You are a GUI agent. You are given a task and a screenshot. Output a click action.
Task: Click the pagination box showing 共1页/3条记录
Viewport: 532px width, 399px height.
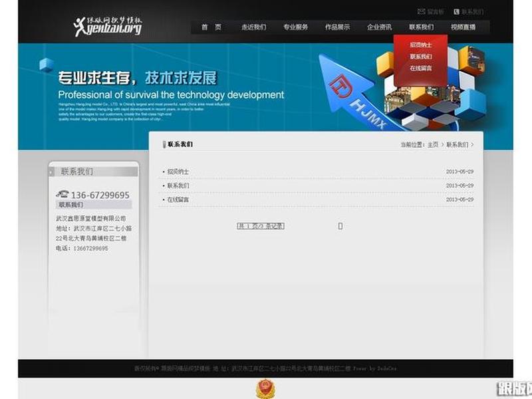point(261,226)
